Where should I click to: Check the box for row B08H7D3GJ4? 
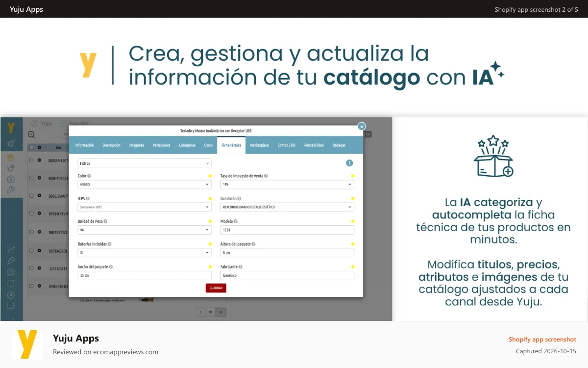[x=32, y=178]
